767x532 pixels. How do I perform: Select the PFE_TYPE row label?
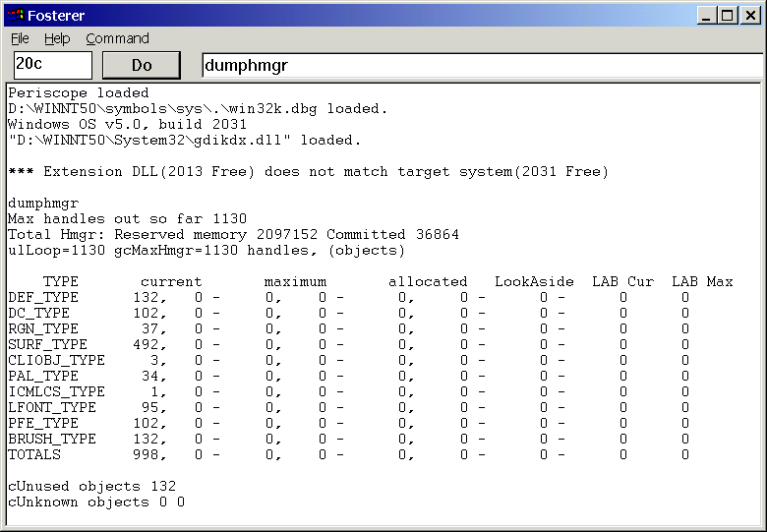[x=43, y=424]
